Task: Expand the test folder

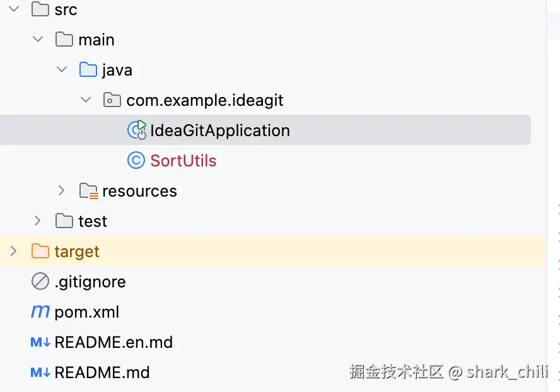Action: [x=37, y=221]
